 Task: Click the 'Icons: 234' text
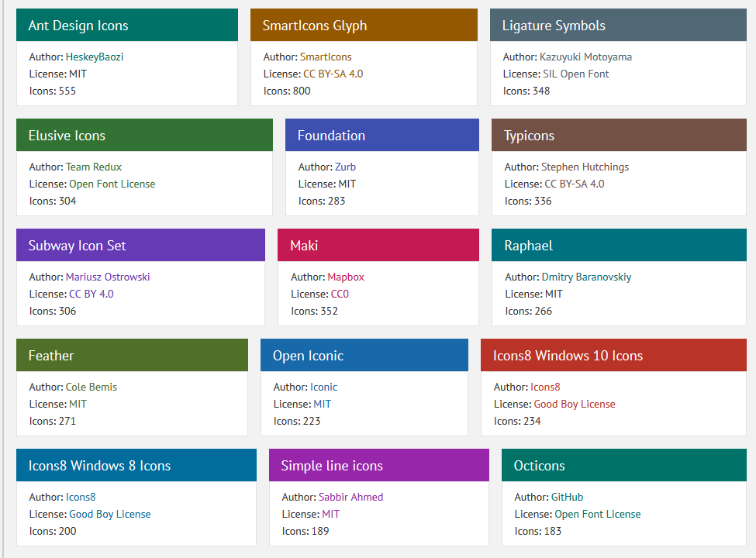(x=517, y=421)
